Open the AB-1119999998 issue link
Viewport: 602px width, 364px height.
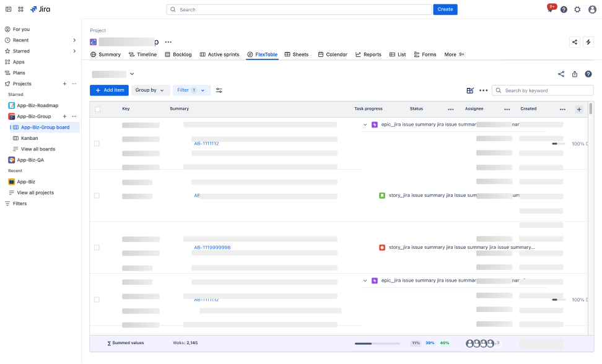(212, 248)
